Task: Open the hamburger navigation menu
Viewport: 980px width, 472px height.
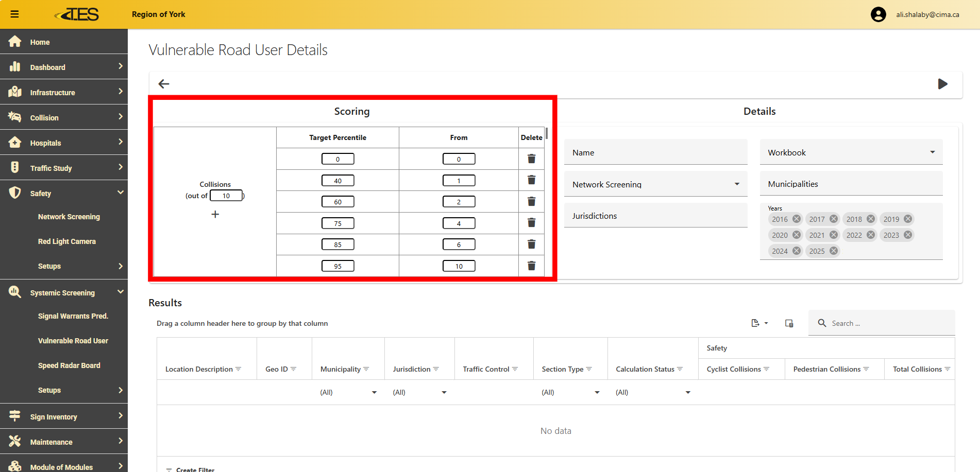Action: [14, 14]
